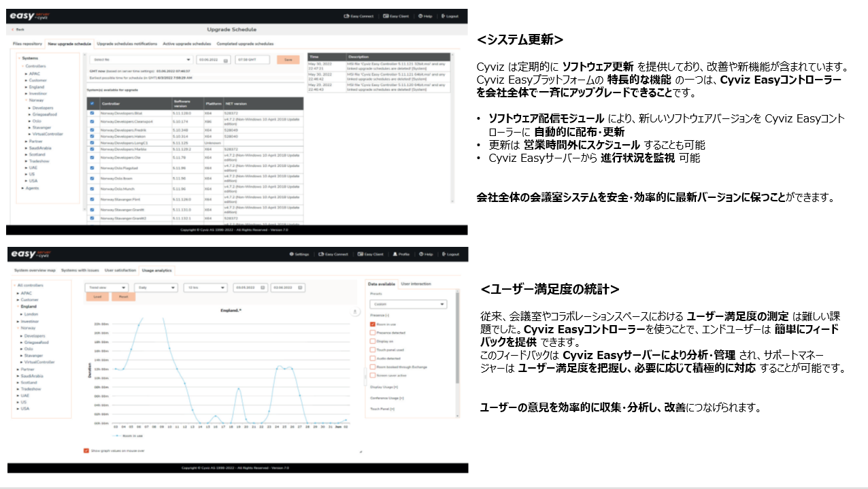Screen dimensions: 868x489
Task: Click Logout icon in Upgrade Schedule header
Action: click(444, 16)
